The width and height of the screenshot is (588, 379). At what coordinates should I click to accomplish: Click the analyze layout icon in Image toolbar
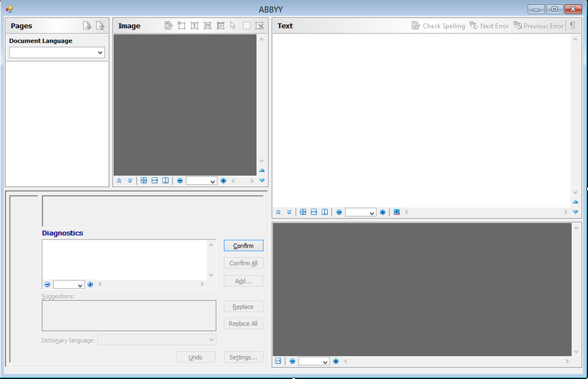[168, 25]
